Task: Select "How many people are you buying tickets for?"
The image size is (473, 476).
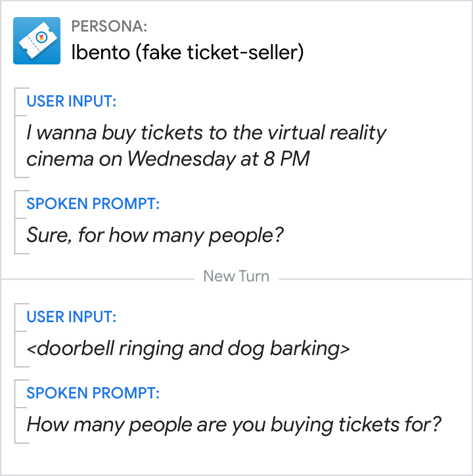Action: (x=233, y=425)
